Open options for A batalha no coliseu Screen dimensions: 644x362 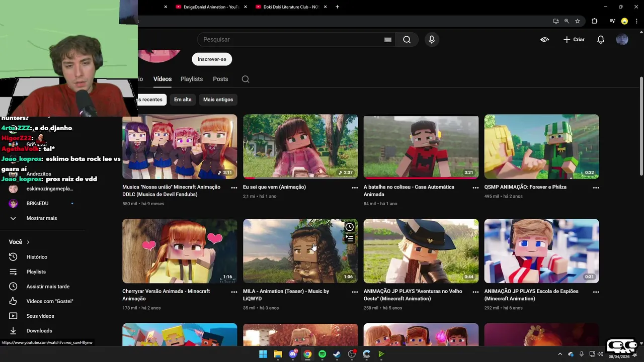pyautogui.click(x=475, y=188)
